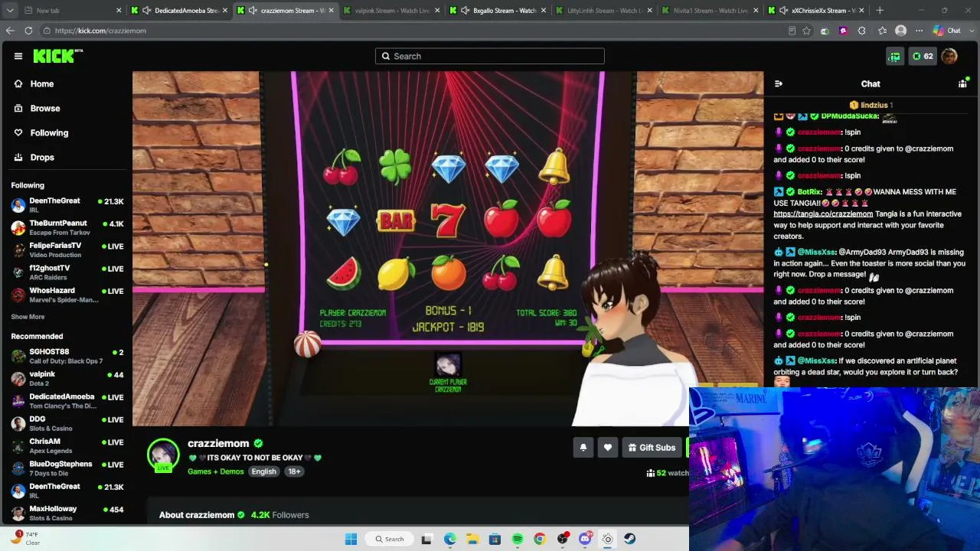Click the browser back arrow
Screen dimensions: 980x551
click(10, 31)
